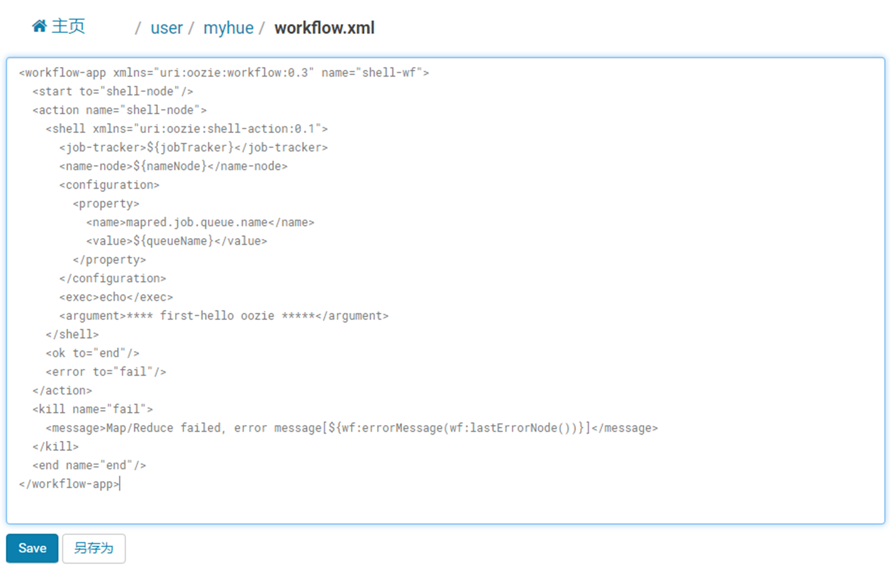Click the argument first-hello oozie line
The width and height of the screenshot is (890, 588).
tap(224, 316)
